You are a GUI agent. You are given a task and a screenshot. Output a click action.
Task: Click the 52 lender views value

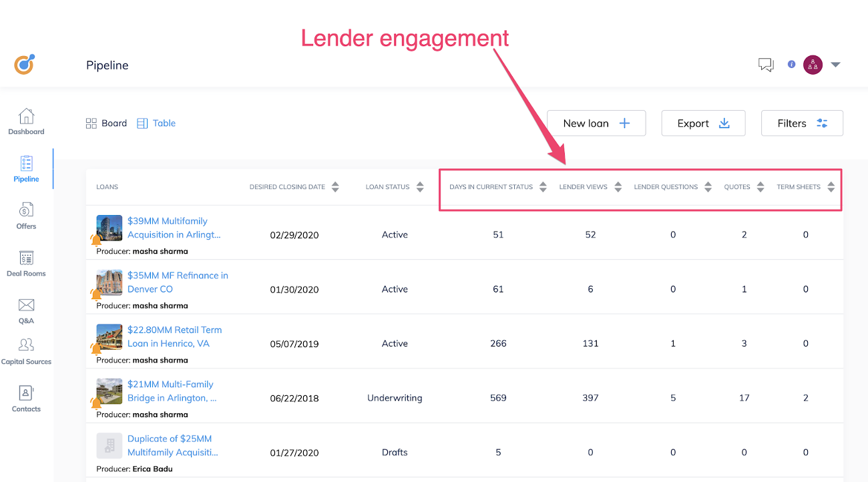(590, 235)
